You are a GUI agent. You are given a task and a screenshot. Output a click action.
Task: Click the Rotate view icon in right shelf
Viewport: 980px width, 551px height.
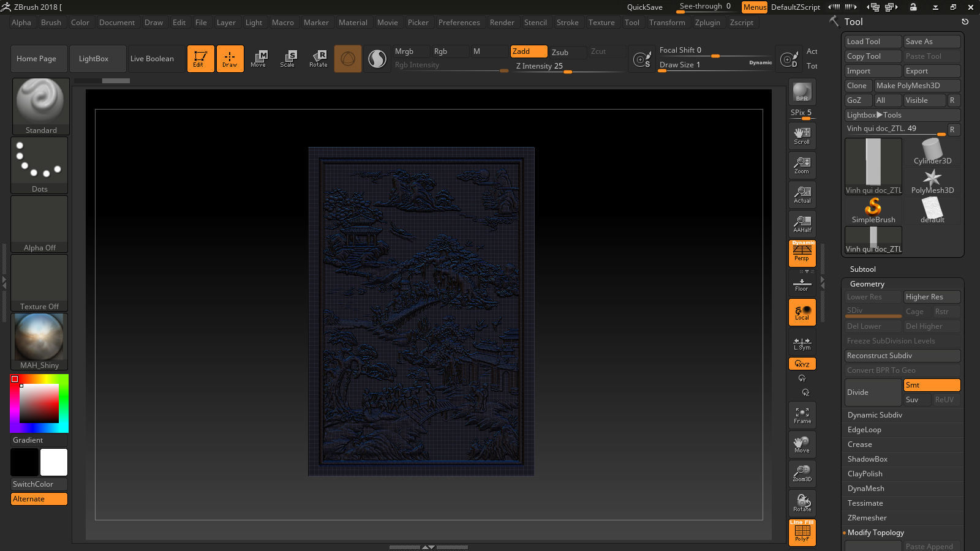802,503
